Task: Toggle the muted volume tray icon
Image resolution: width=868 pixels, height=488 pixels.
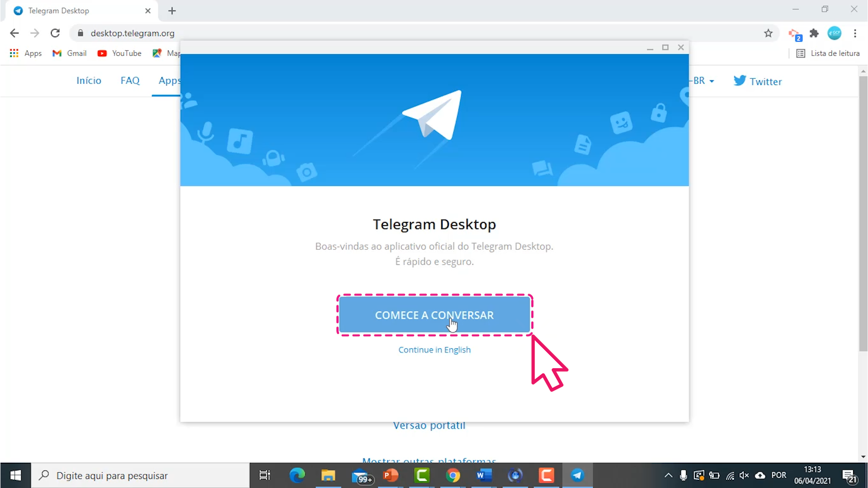Action: [x=744, y=475]
